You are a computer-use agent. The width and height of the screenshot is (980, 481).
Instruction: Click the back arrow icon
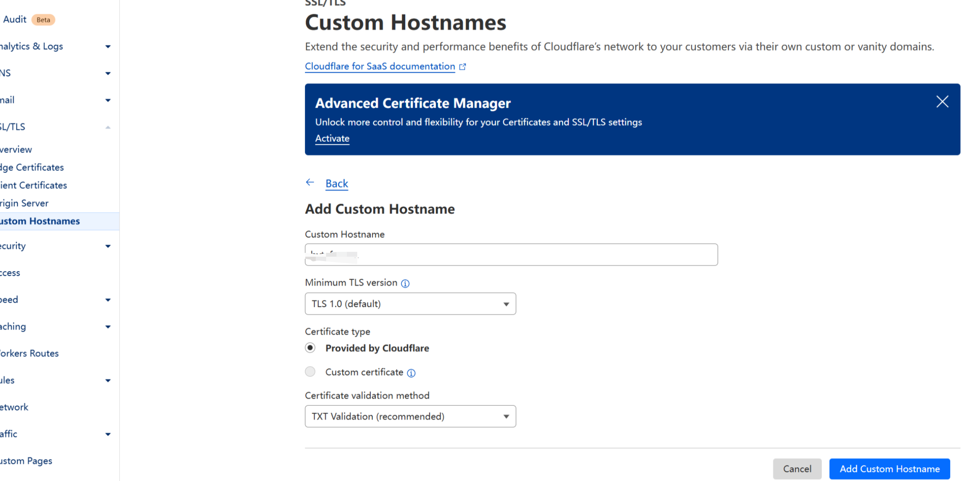310,183
